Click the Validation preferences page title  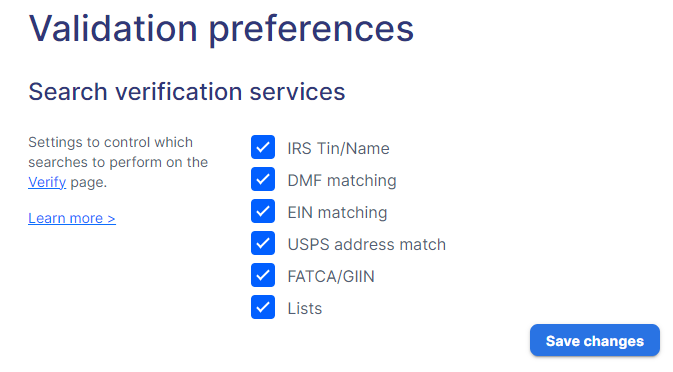pyautogui.click(x=221, y=29)
